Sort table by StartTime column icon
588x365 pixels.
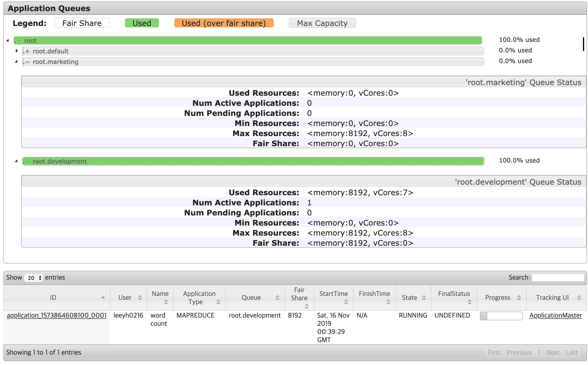[346, 302]
